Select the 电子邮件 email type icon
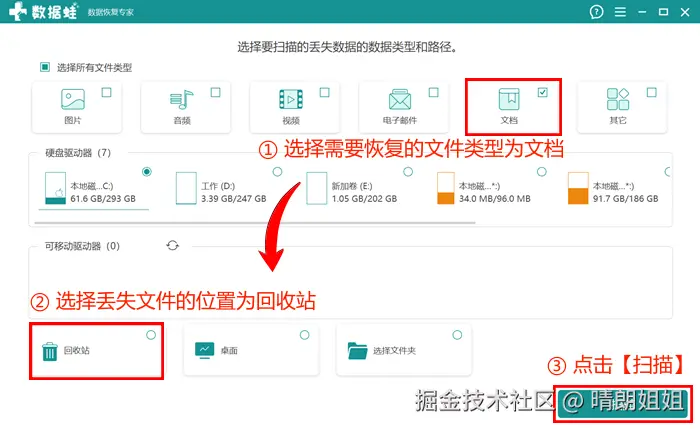Image resolution: width=700 pixels, height=429 pixels. 400,99
